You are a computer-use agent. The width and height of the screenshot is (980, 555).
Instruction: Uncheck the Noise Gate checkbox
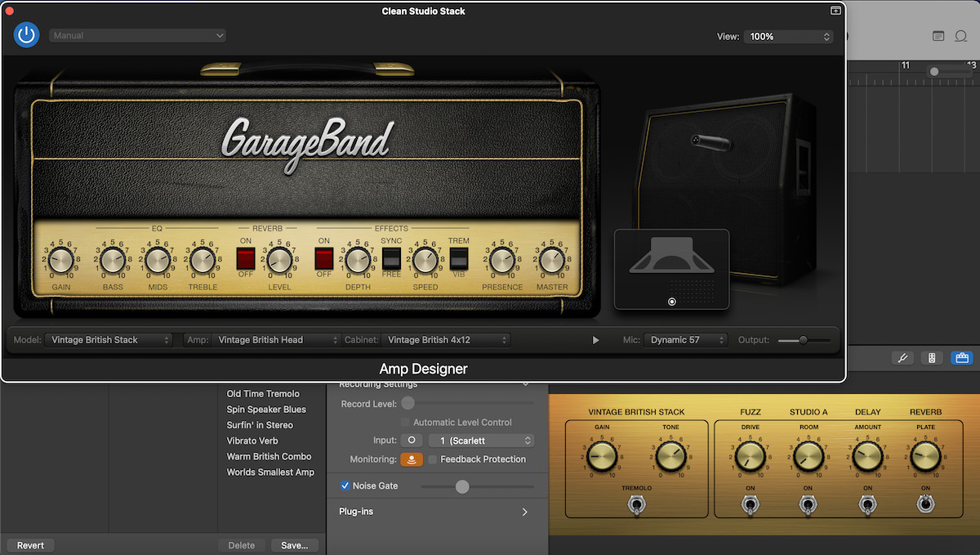click(x=345, y=486)
